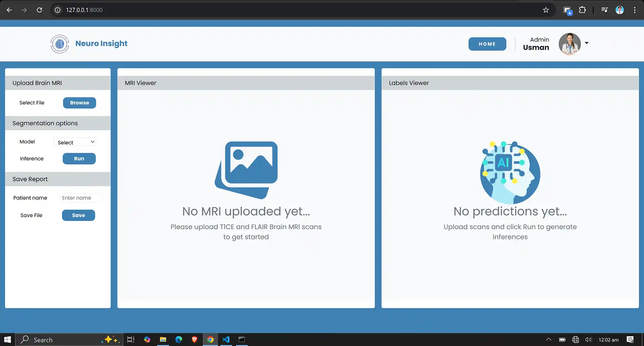Click the Neuro Insight brain logo
Screen dimensions: 644x346
tap(60, 44)
